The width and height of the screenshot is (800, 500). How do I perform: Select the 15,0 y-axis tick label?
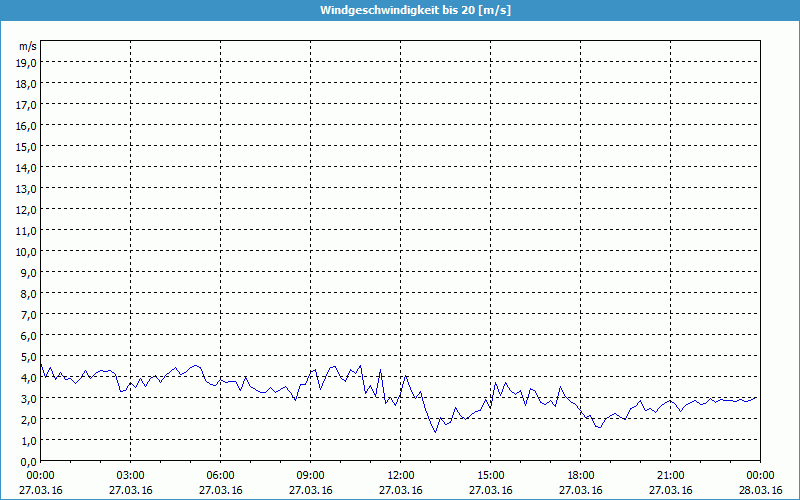click(27, 146)
